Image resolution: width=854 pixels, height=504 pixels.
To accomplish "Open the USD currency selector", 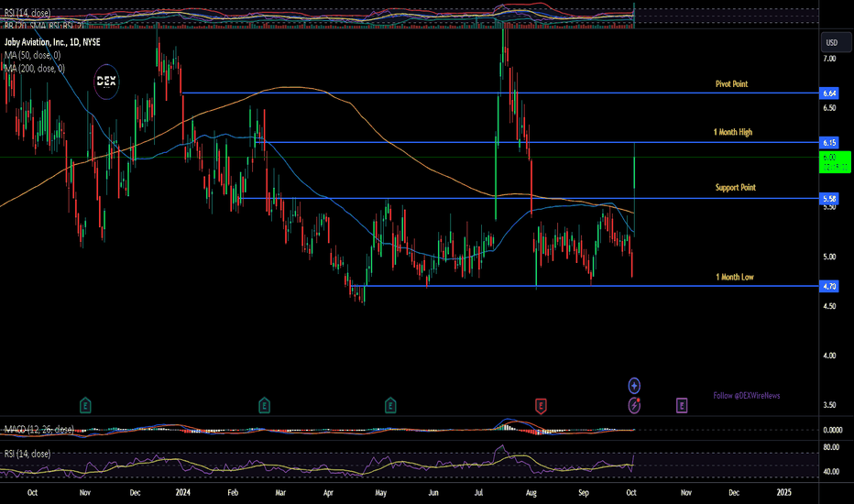I will tap(836, 42).
